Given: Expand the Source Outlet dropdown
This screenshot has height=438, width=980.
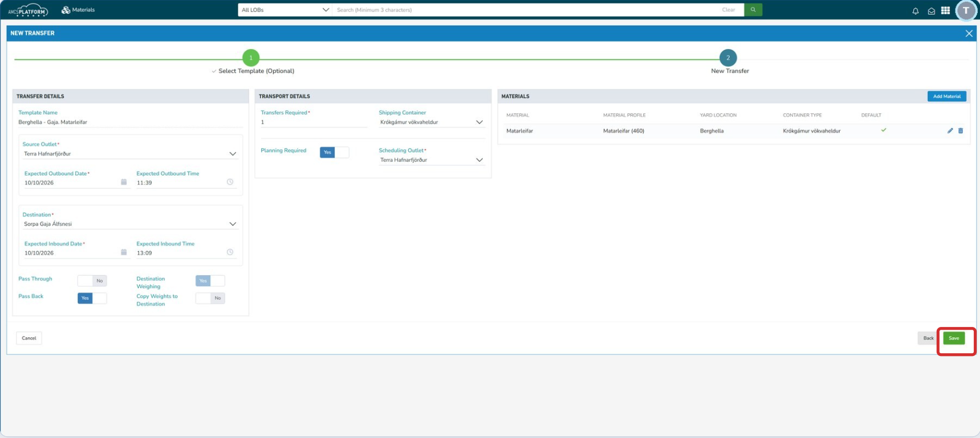Looking at the screenshot, I should [x=233, y=154].
